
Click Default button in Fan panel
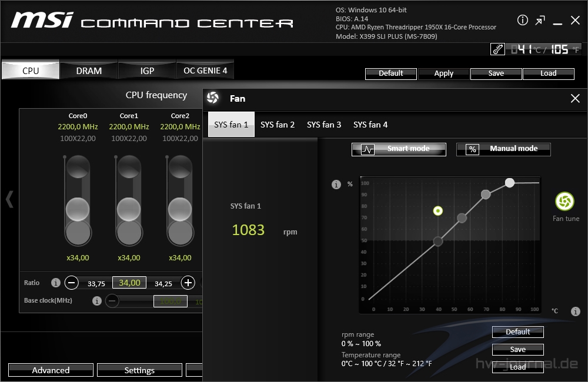[x=517, y=332]
